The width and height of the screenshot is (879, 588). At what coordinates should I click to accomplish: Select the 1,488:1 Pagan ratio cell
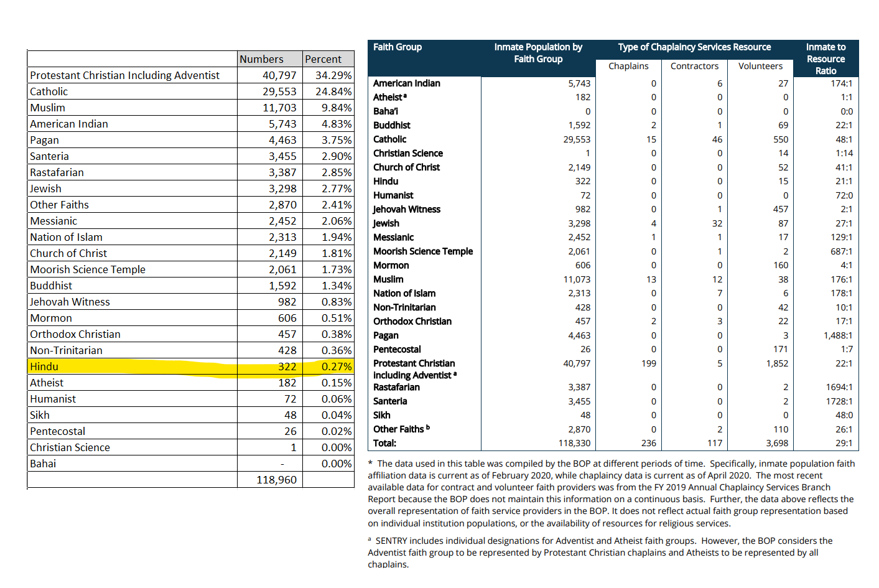(838, 335)
